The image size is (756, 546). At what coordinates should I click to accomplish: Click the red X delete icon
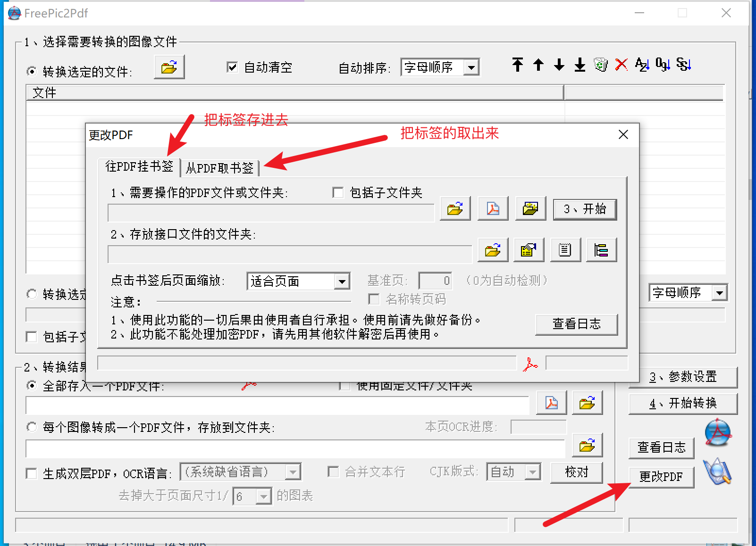[622, 65]
